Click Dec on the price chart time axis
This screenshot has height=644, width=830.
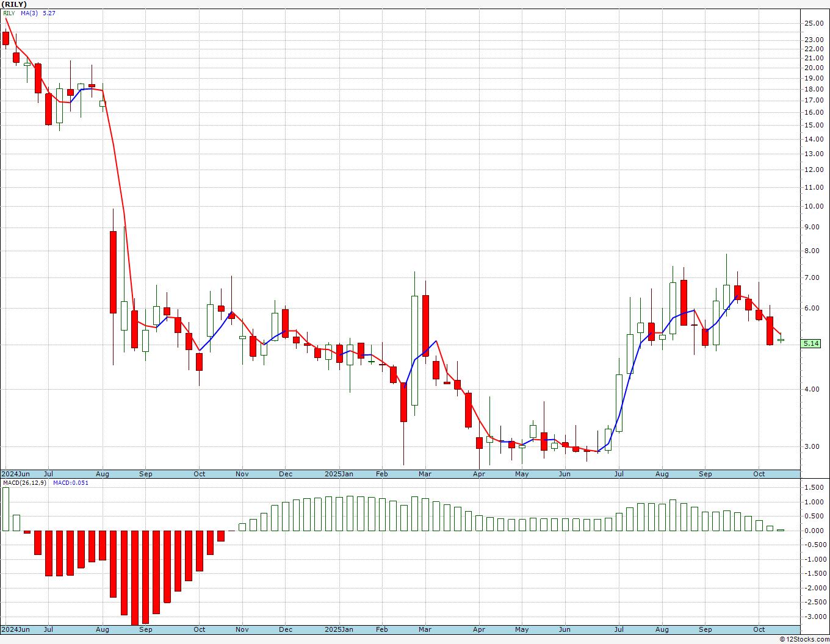[286, 474]
